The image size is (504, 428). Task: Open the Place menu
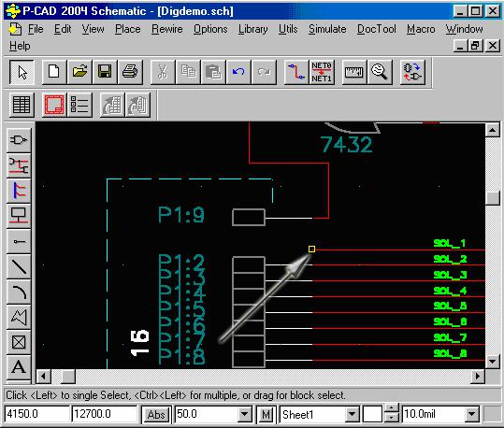127,29
